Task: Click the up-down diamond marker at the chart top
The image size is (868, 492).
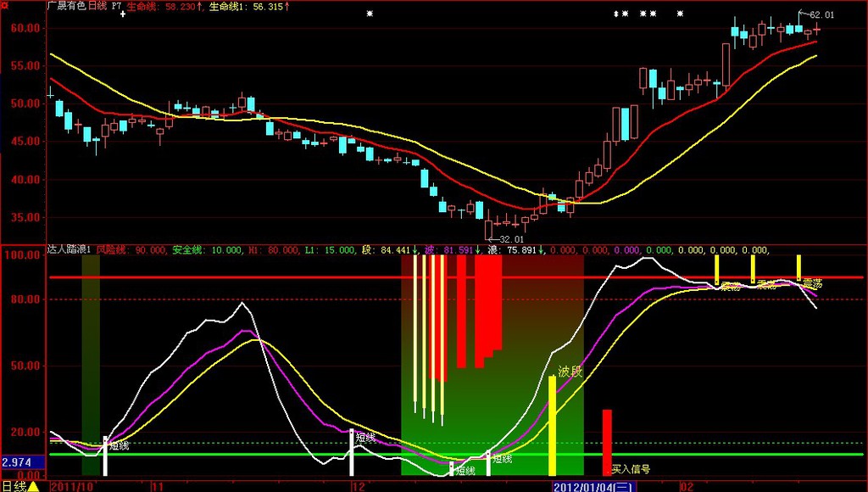Action: pos(616,14)
